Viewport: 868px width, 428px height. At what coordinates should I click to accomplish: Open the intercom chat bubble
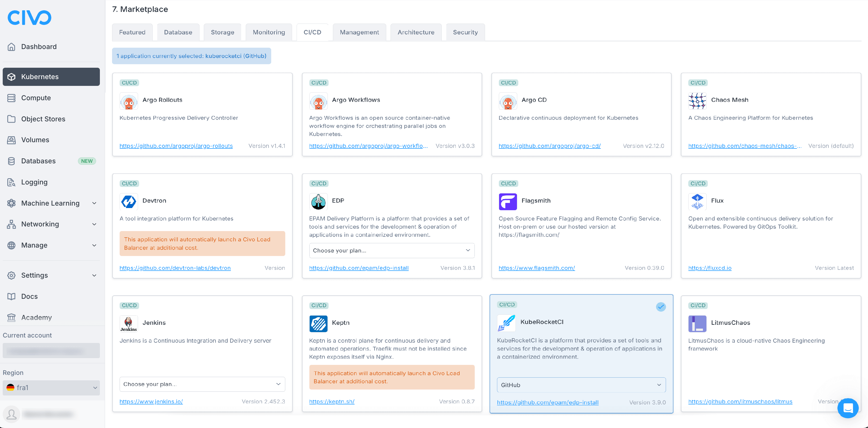pos(848,408)
